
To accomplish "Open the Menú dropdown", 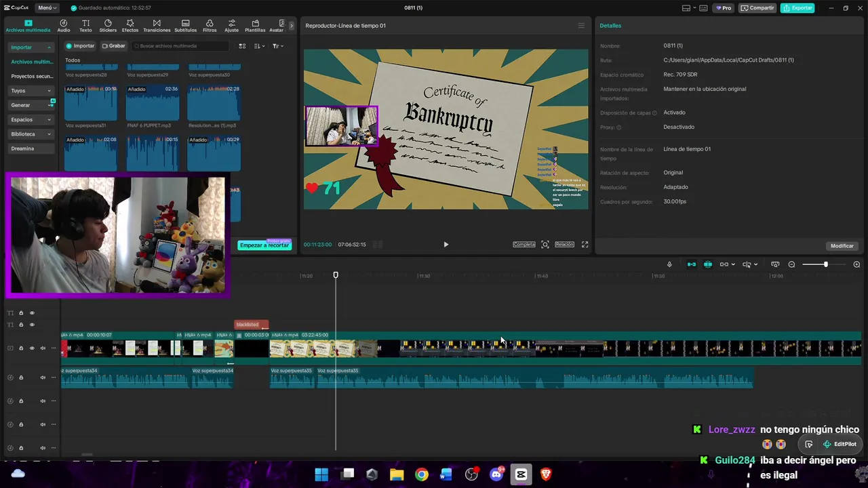I will point(47,7).
